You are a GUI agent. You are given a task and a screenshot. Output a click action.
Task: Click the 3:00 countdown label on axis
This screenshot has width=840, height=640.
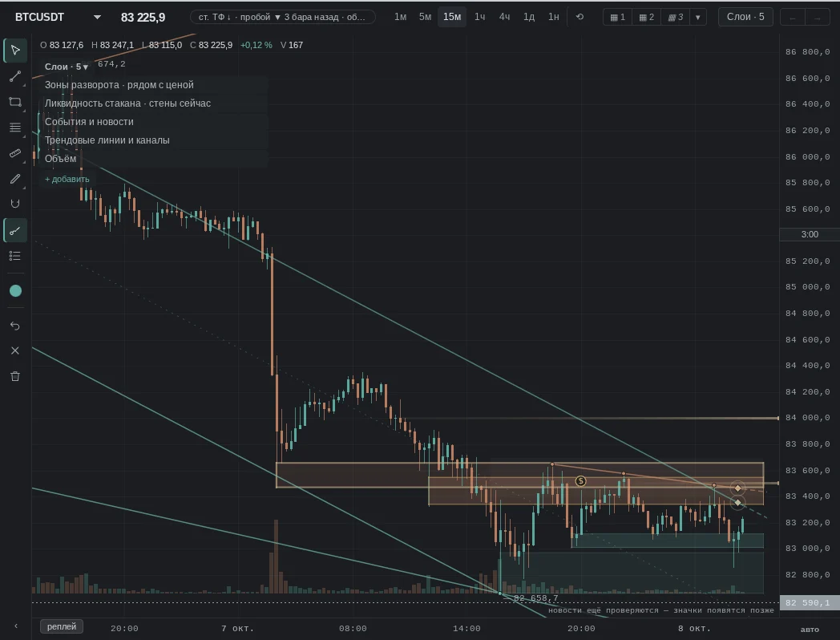[810, 234]
